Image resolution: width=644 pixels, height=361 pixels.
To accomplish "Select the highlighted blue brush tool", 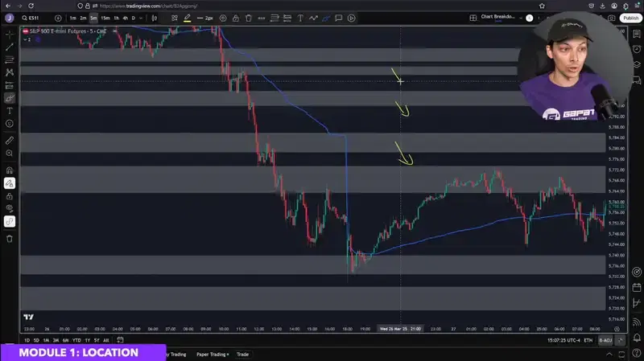I will click(x=326, y=18).
